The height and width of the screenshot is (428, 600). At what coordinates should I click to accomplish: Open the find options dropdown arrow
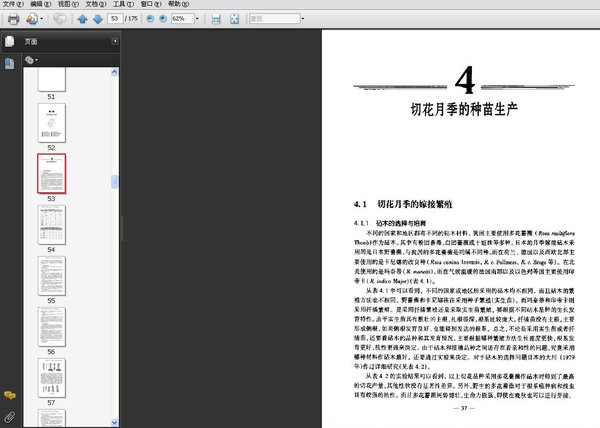coord(303,18)
